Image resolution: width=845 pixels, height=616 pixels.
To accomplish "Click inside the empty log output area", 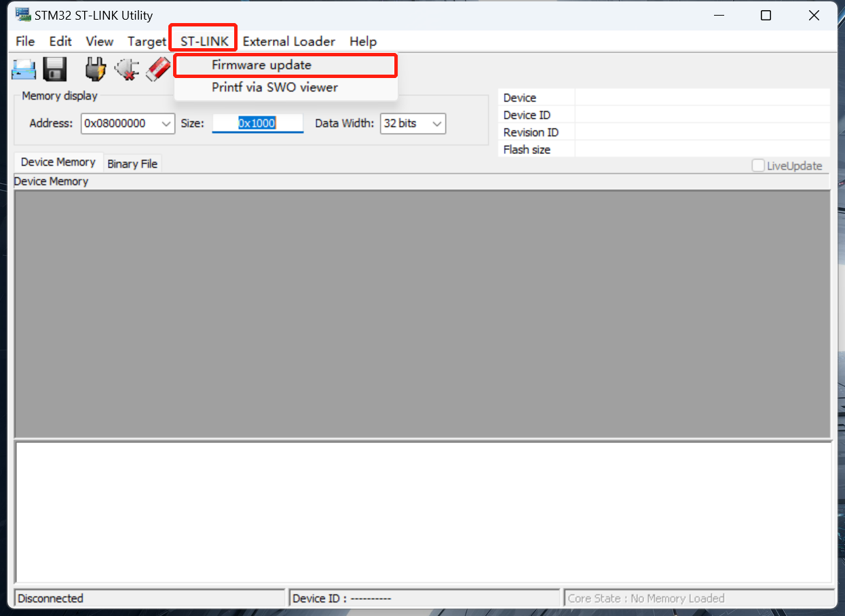I will [423, 513].
